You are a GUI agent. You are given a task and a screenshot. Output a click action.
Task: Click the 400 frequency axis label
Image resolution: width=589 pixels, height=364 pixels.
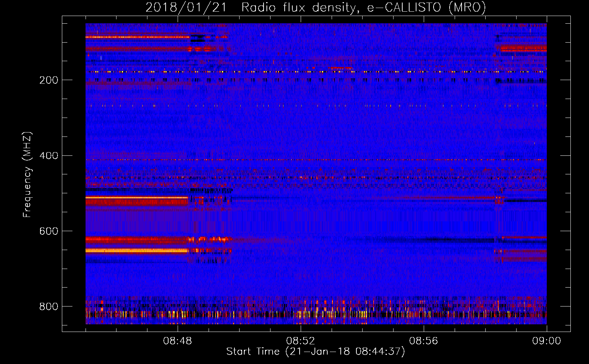[49, 156]
